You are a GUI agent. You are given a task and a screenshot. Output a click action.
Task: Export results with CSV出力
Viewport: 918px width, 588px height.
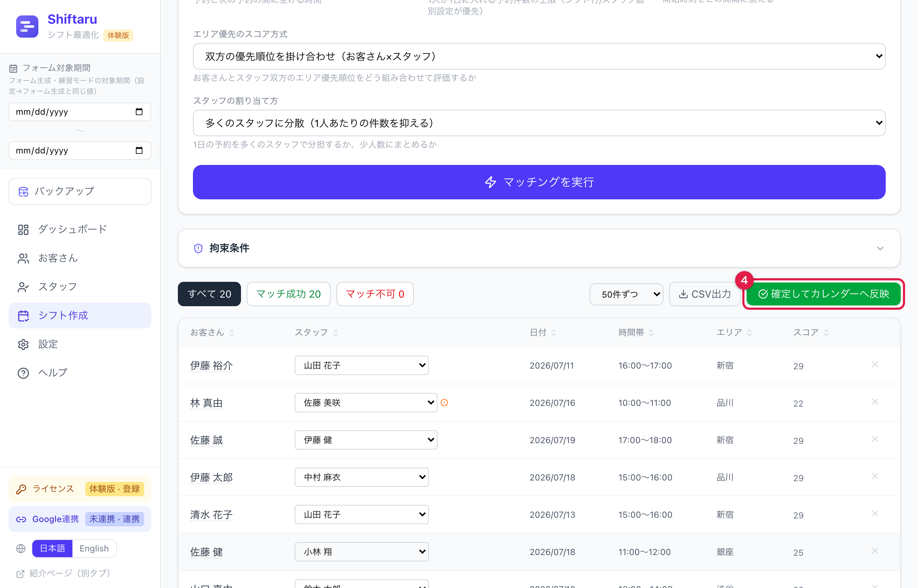coord(705,294)
